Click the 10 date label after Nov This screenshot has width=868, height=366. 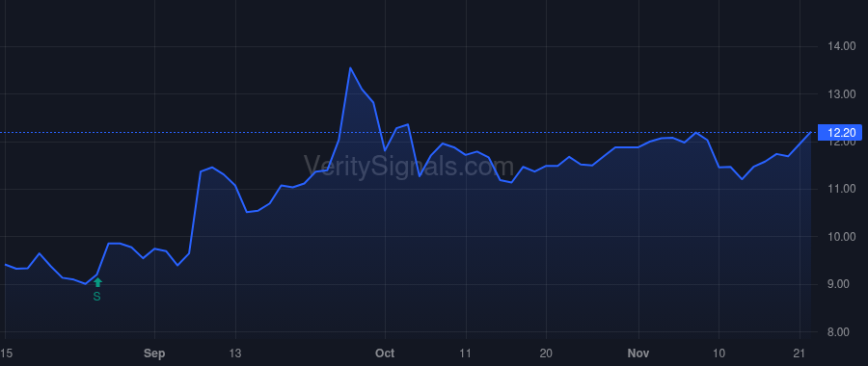(x=719, y=353)
